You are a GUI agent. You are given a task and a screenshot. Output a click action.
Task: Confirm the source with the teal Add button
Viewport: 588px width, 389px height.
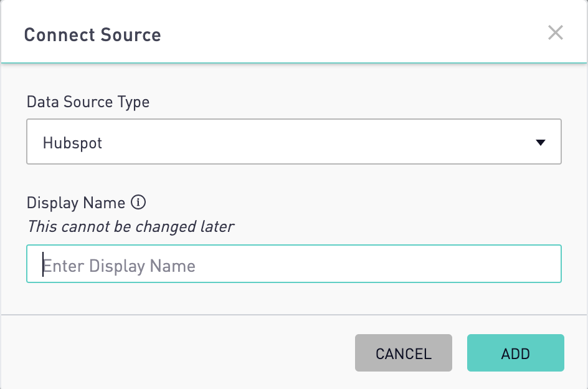tap(515, 353)
